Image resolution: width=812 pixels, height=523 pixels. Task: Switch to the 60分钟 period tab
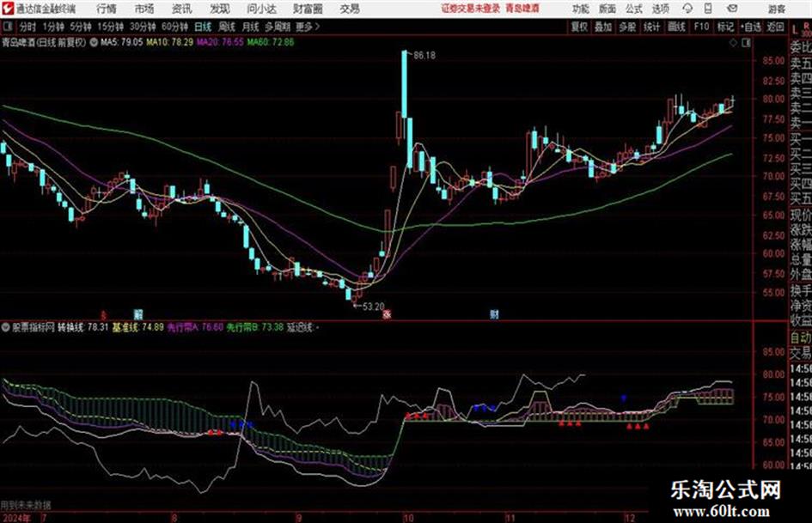[174, 27]
